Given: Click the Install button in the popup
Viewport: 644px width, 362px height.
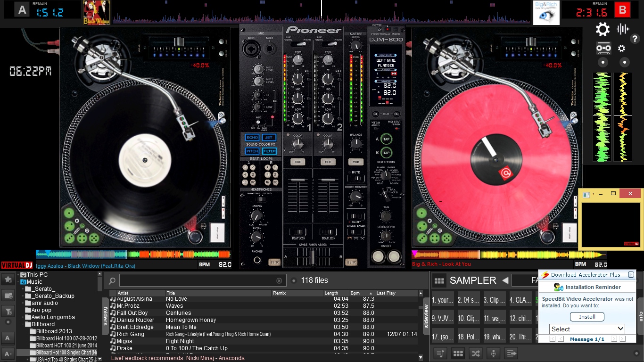Looking at the screenshot, I should tap(586, 317).
